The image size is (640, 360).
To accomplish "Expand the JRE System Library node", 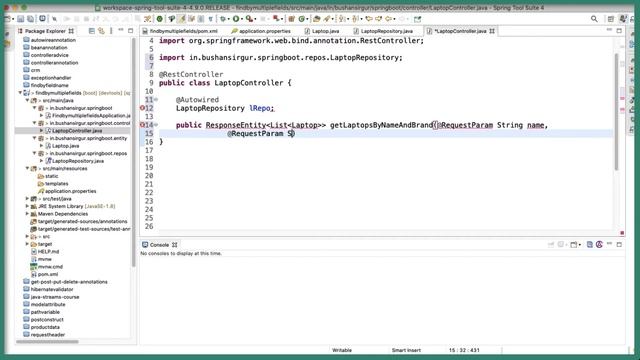I will pyautogui.click(x=27, y=206).
